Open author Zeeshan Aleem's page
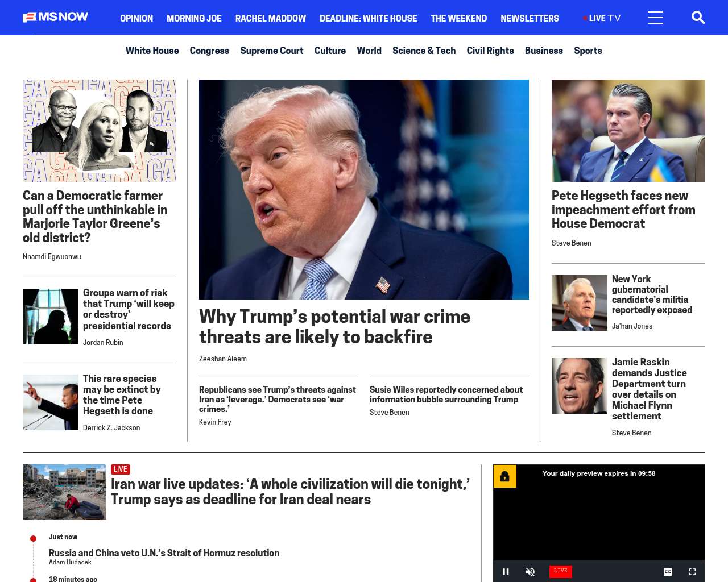 coord(223,359)
